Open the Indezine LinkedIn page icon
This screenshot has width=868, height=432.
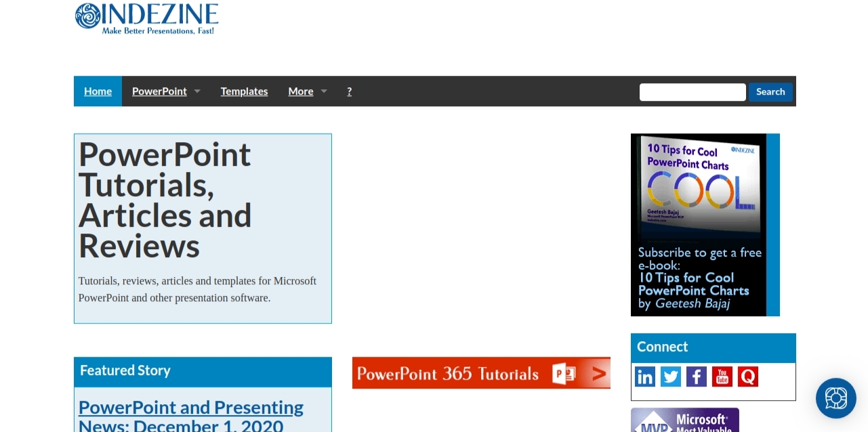(645, 376)
